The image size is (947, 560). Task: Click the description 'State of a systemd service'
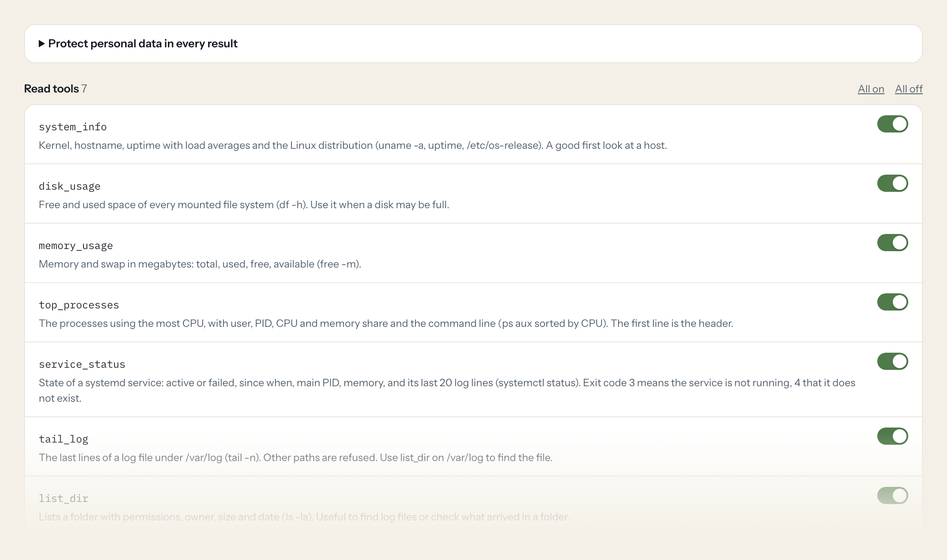[447, 391]
